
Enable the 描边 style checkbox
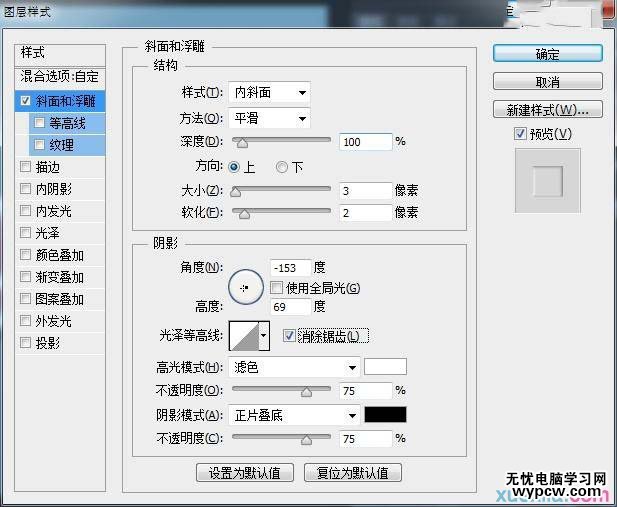(x=25, y=167)
